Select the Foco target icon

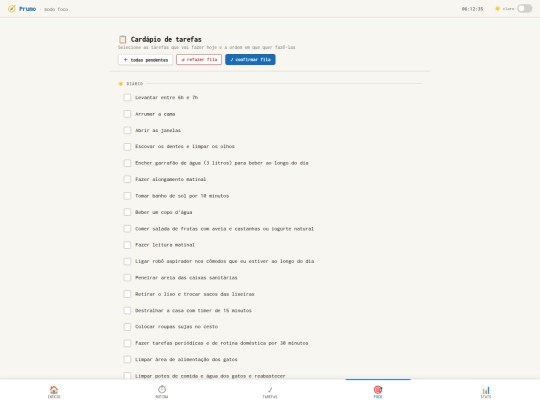pyautogui.click(x=378, y=390)
